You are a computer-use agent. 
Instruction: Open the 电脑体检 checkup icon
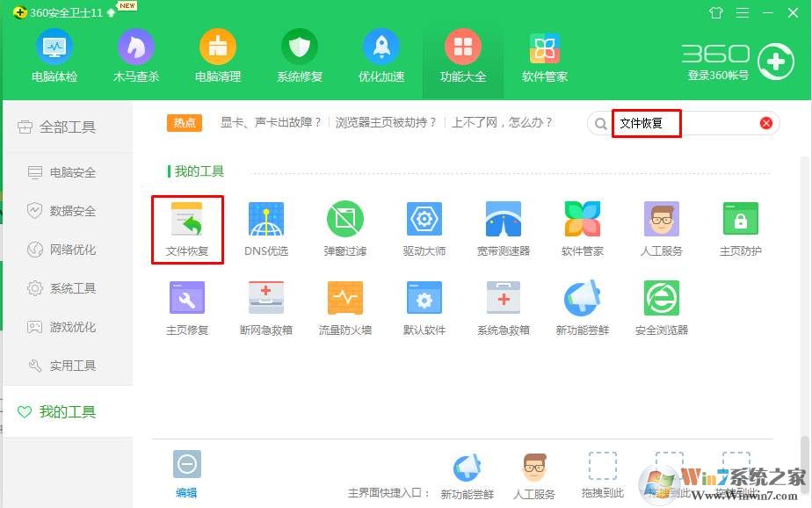[x=54, y=47]
